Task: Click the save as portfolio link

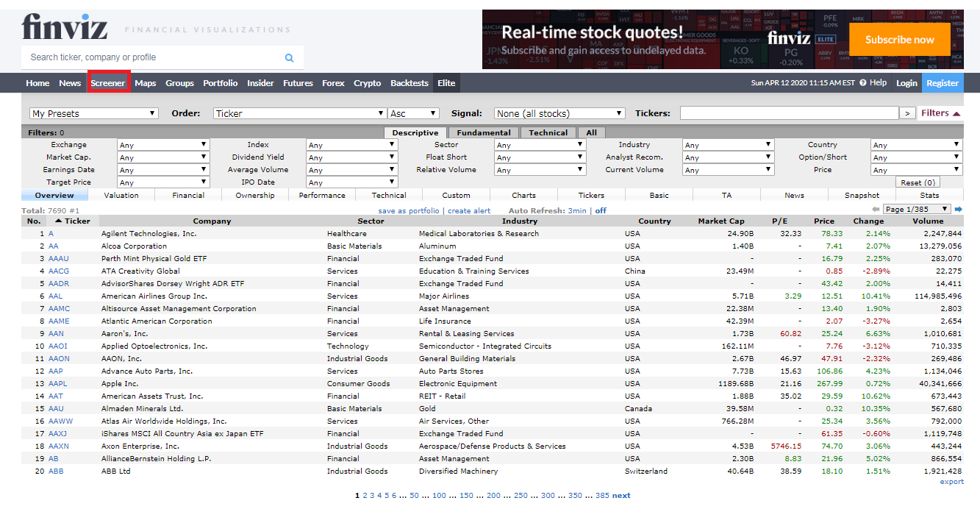Action: tap(408, 211)
